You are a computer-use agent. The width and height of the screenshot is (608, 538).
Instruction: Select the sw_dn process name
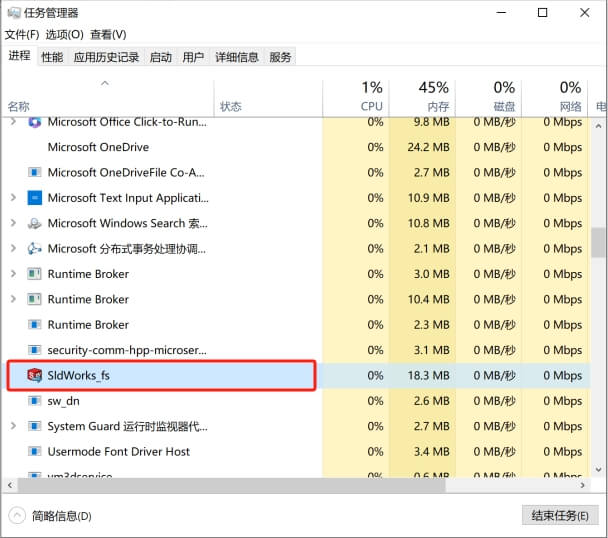click(63, 401)
